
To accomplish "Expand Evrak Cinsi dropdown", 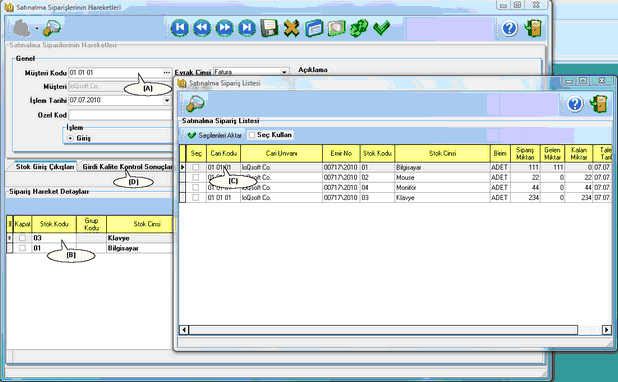I will click(284, 72).
